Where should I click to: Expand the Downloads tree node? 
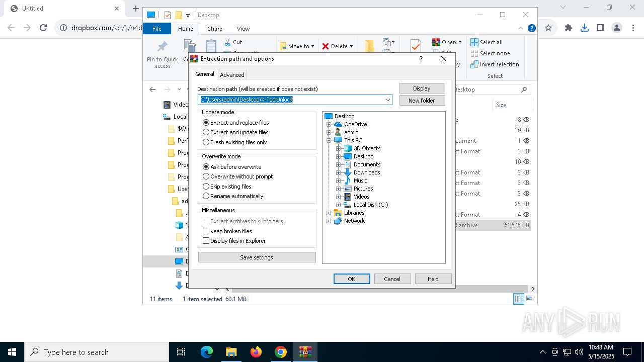click(339, 172)
